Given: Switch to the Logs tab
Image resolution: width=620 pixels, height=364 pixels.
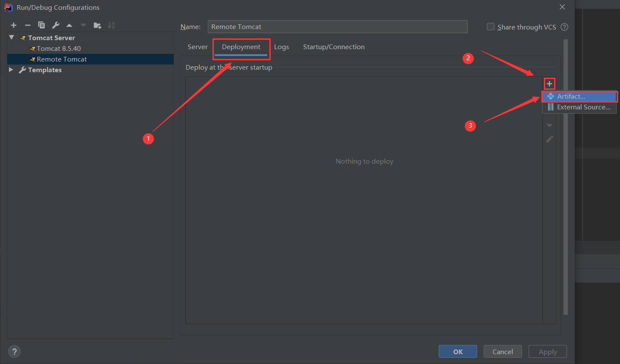Looking at the screenshot, I should 281,47.
